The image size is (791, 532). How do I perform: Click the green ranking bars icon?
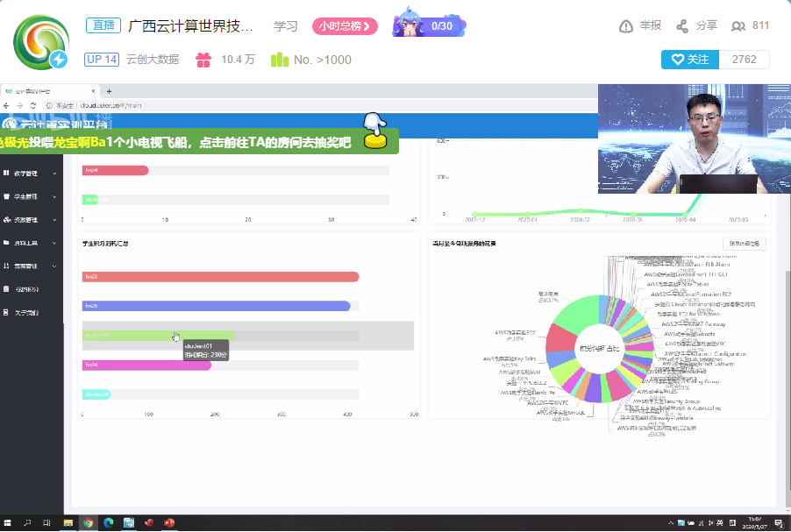tap(279, 60)
